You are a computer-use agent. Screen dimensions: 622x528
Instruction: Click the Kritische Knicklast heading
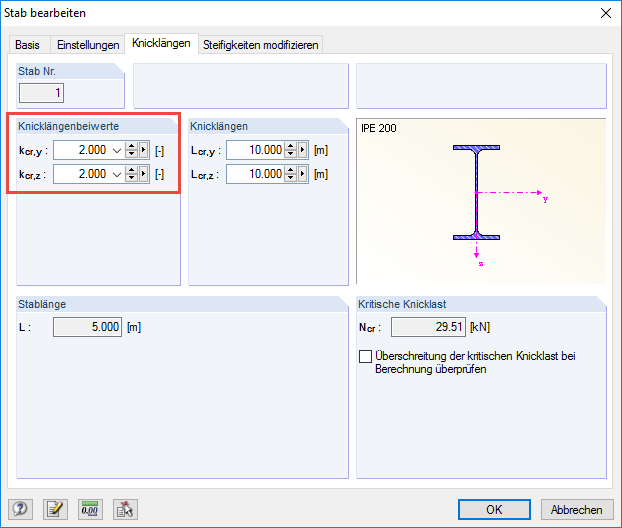(402, 304)
